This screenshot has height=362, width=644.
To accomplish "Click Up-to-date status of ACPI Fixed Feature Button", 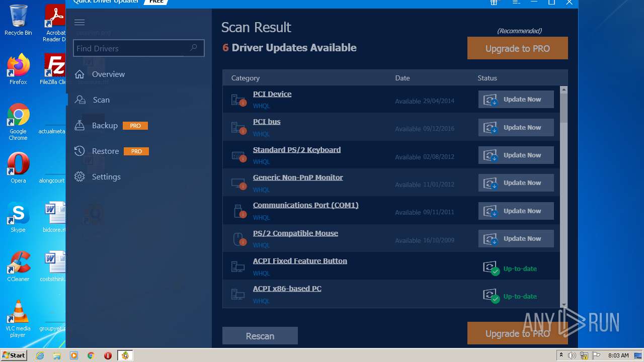I will point(510,268).
